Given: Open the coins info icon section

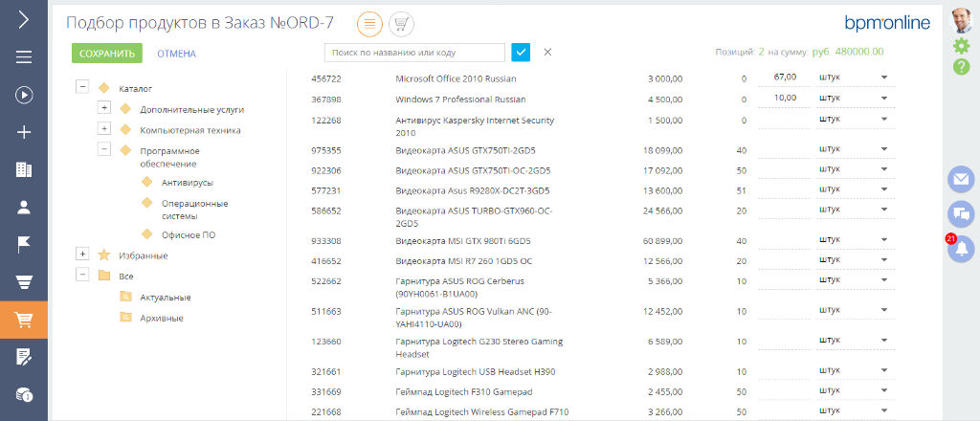Looking at the screenshot, I should pyautogui.click(x=24, y=395).
